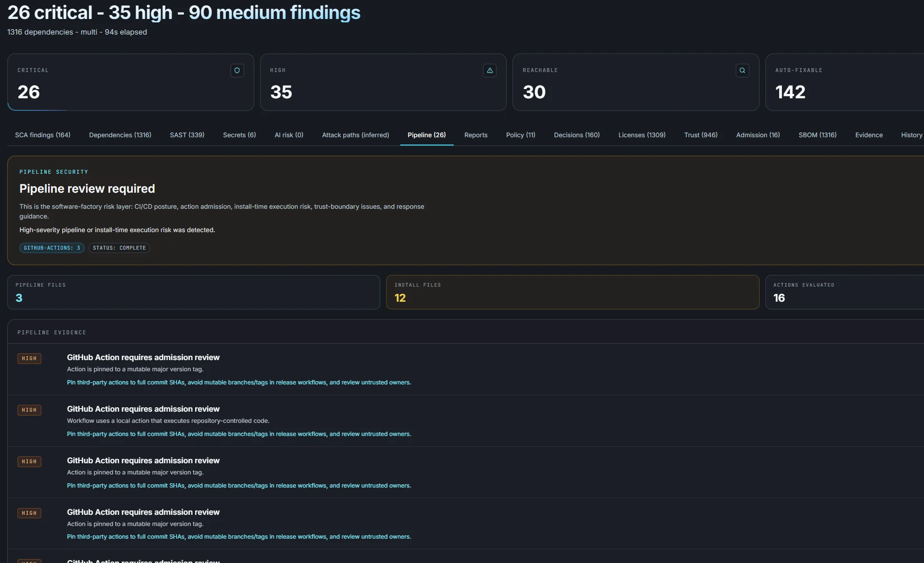Click the Reachable 30 summary card
Image resolution: width=924 pixels, height=563 pixels.
point(636,82)
